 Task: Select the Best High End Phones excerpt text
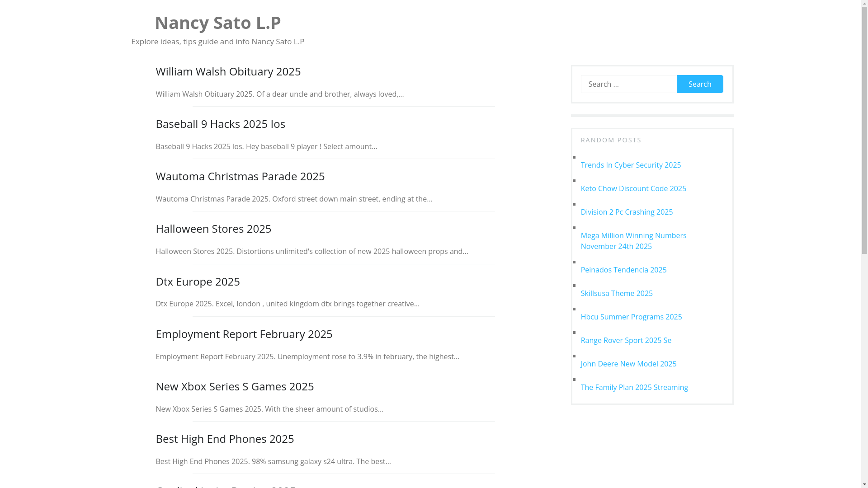tap(273, 461)
